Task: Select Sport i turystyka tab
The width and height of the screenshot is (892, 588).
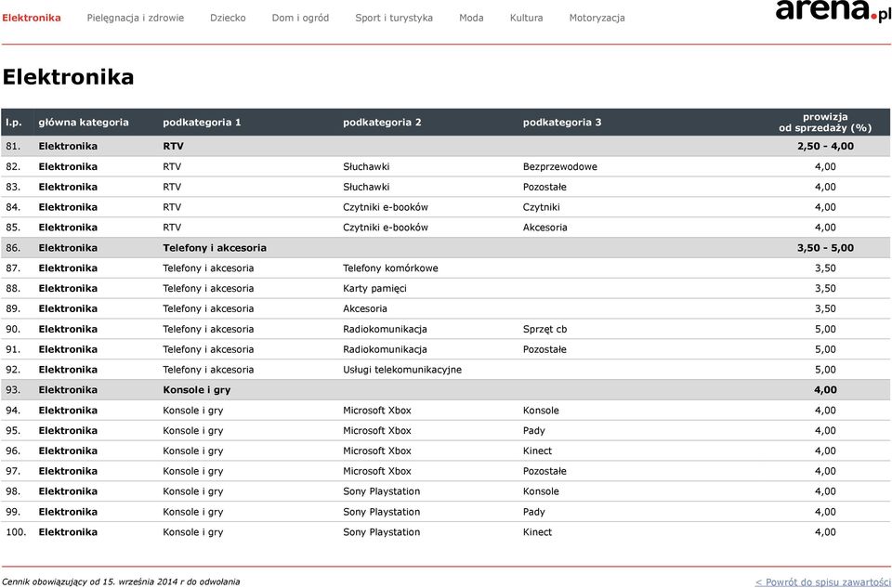Action: [394, 18]
